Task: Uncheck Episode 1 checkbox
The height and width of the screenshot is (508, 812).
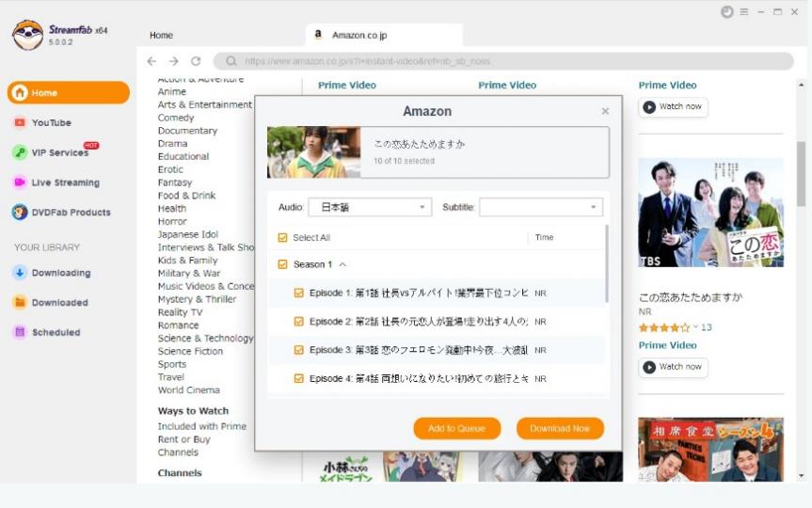Action: (x=299, y=294)
